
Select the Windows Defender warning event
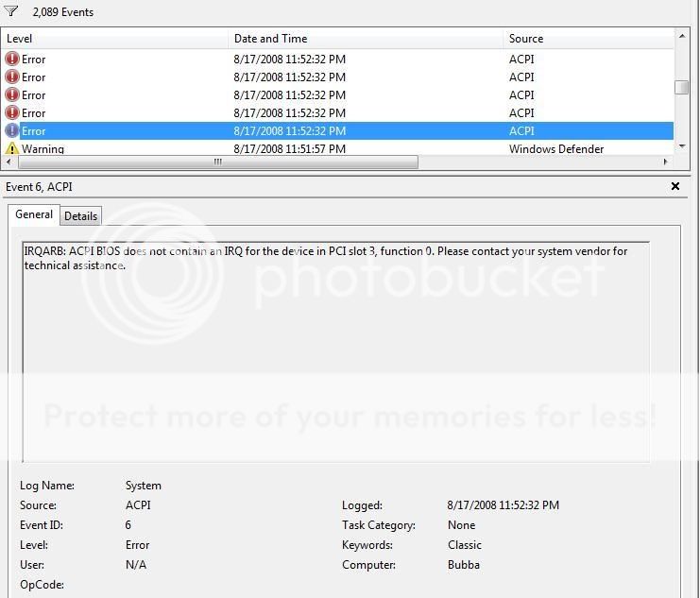click(283, 149)
